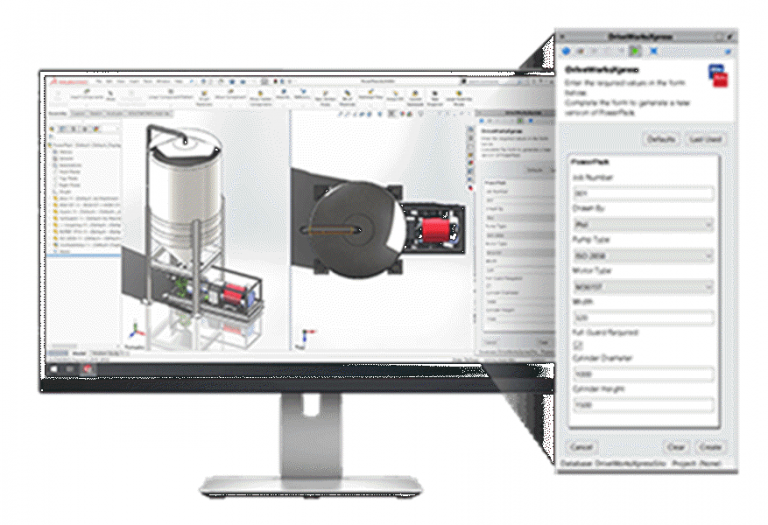Open the Motor Type dropdown
768x525 pixels.
[x=643, y=287]
